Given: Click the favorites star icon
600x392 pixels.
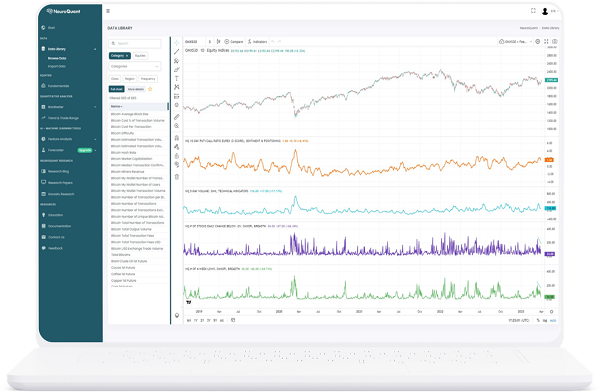Looking at the screenshot, I should point(150,89).
